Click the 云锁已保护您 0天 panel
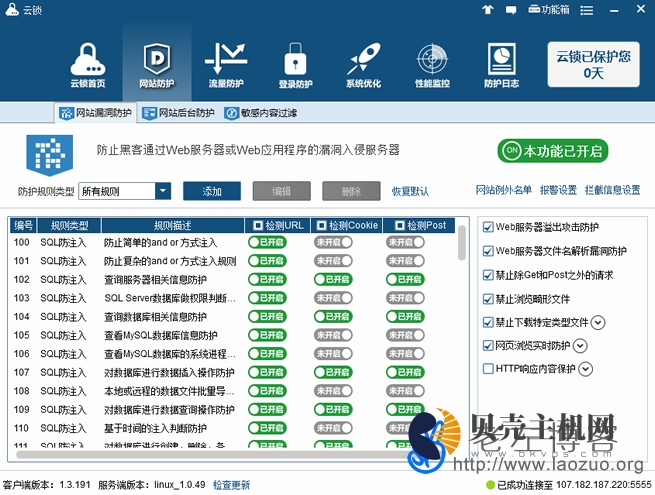The height and width of the screenshot is (495, 655). [593, 64]
